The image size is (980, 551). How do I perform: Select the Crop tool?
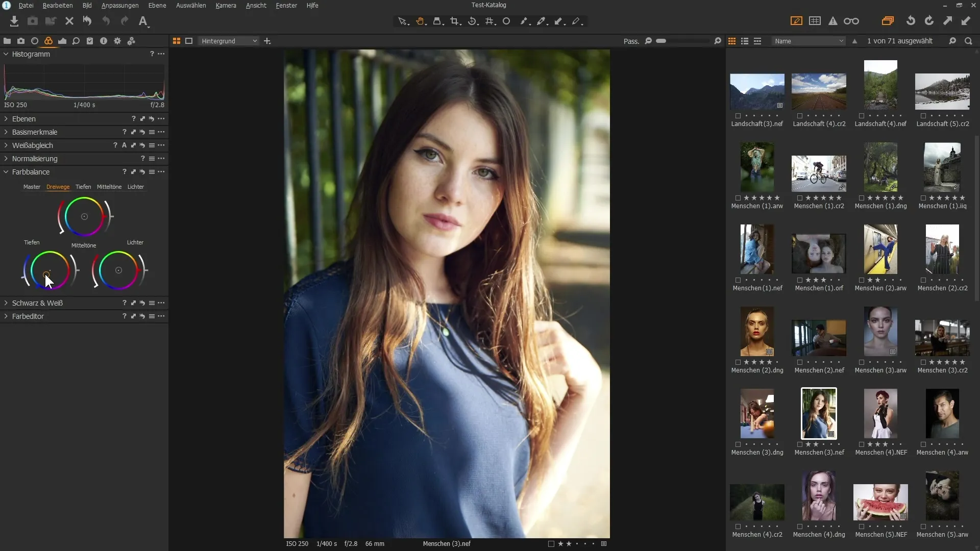455,21
